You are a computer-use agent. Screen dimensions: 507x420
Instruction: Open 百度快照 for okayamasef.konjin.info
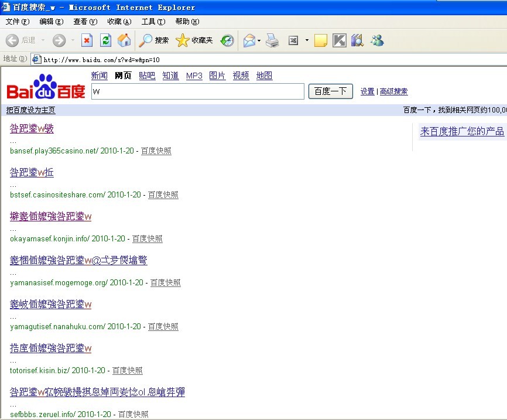tap(148, 239)
